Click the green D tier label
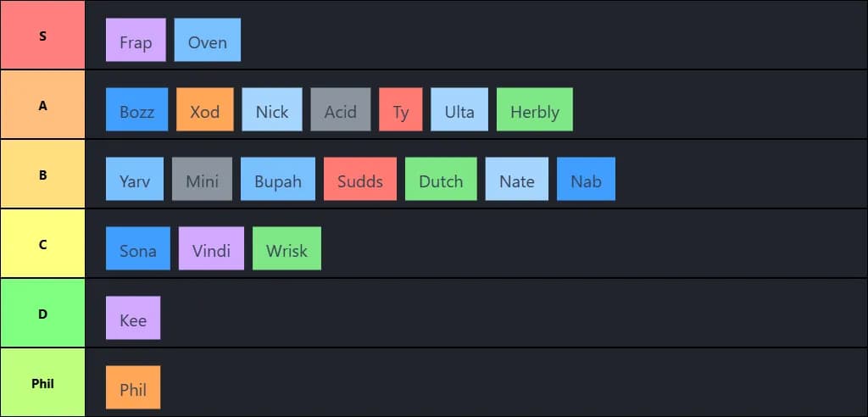The height and width of the screenshot is (417, 868). [42, 314]
